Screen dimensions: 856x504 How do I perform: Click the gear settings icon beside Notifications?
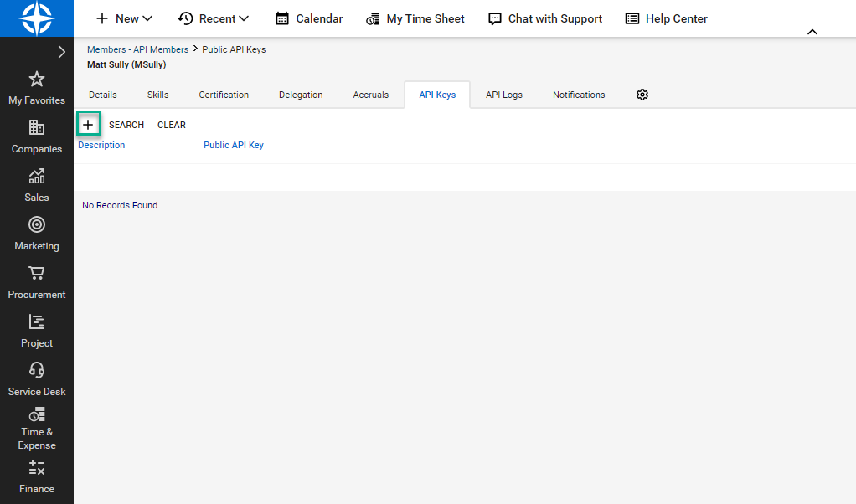pyautogui.click(x=642, y=95)
